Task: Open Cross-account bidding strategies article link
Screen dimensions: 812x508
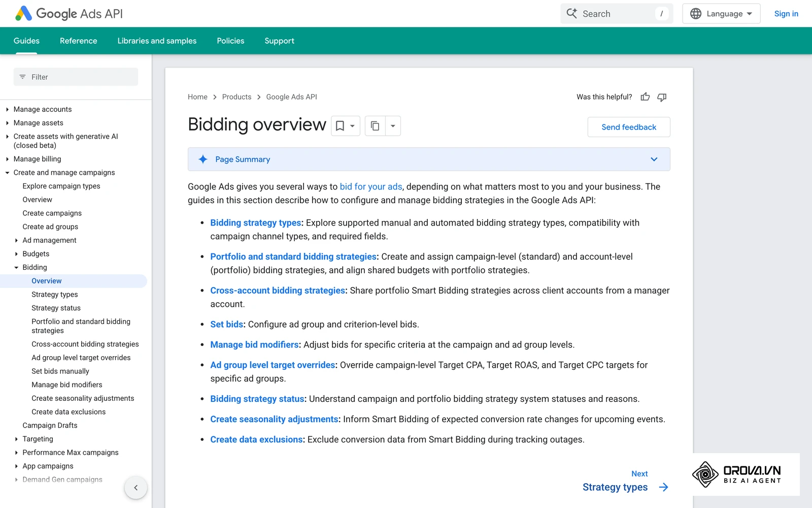Action: pos(278,291)
